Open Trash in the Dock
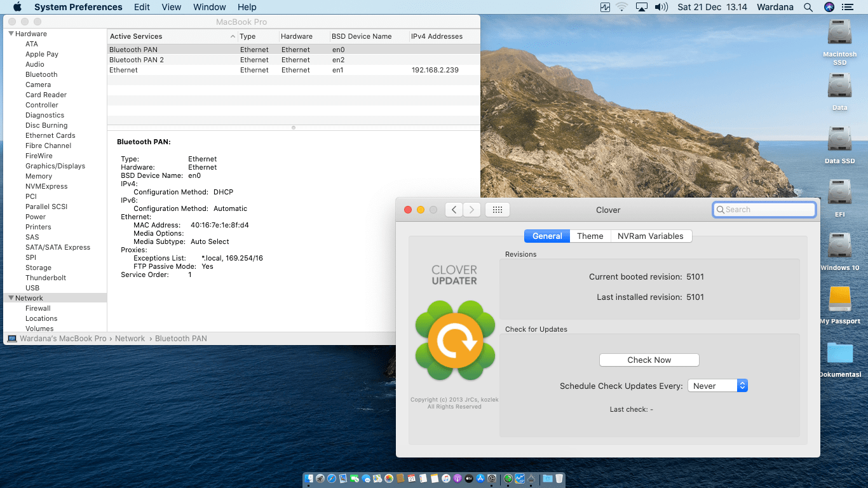The width and height of the screenshot is (868, 488). click(559, 478)
